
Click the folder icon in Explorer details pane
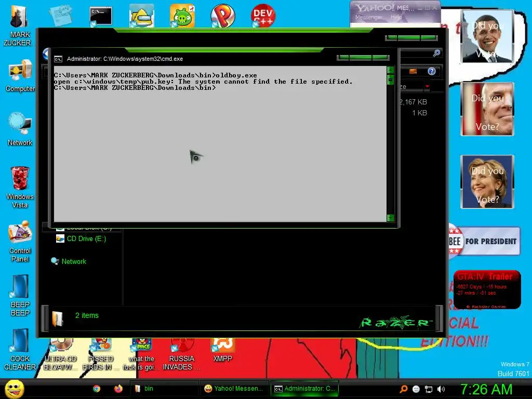point(58,318)
